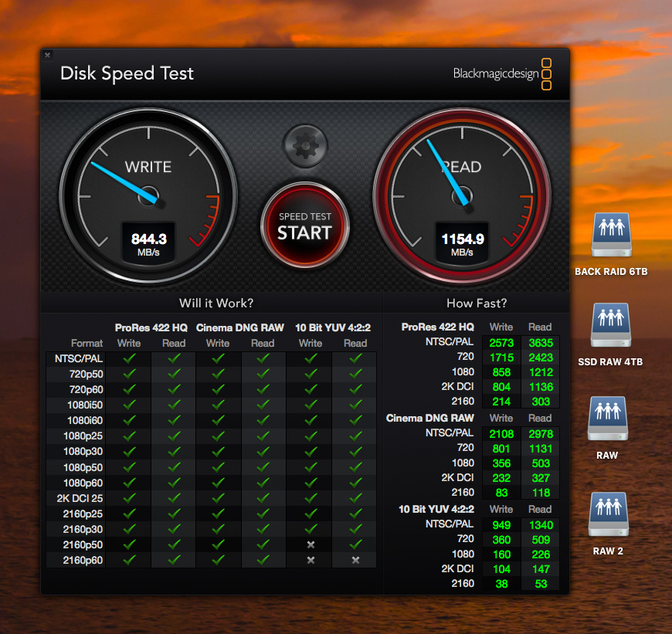
Task: Click ProRes NTSC/PAL write value 2573
Action: pos(501,343)
